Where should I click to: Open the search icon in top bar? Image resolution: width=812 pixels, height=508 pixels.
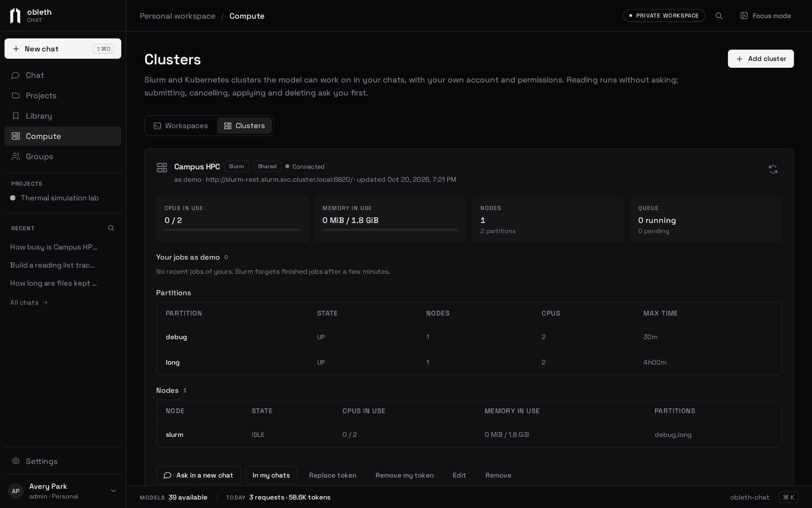pyautogui.click(x=719, y=16)
